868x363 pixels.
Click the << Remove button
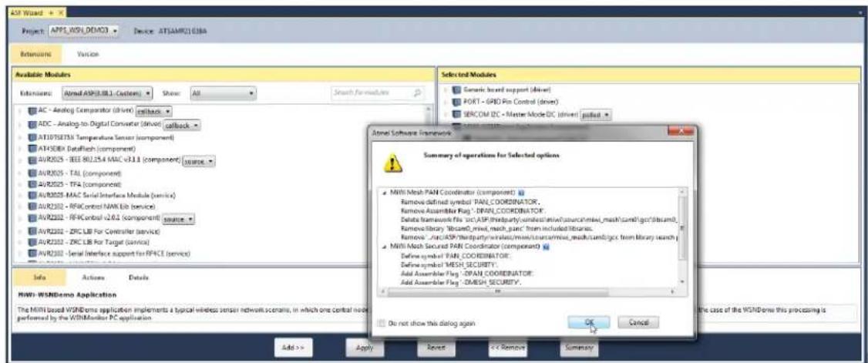pos(507,348)
